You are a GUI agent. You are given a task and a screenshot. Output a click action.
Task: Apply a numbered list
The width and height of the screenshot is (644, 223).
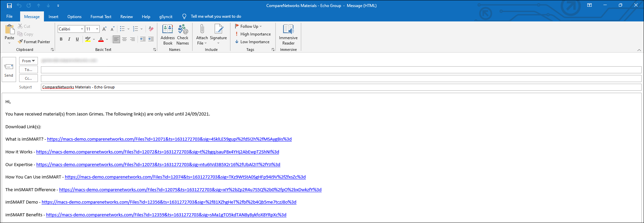pos(136,29)
